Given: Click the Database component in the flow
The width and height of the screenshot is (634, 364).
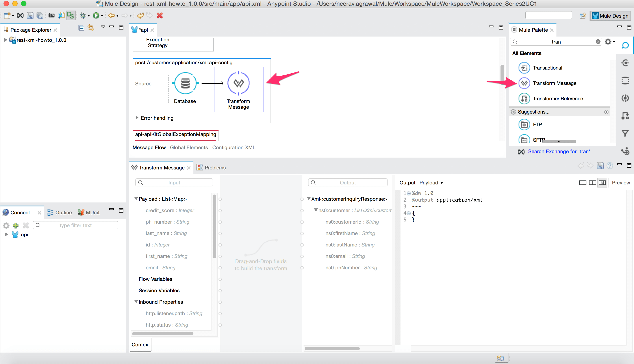Looking at the screenshot, I should tap(185, 83).
